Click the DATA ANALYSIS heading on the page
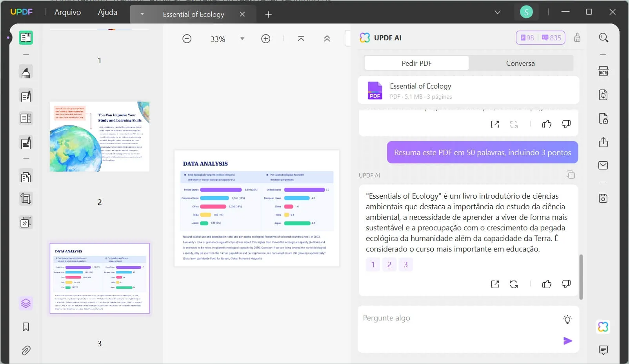Screen dimensions: 629x364 point(205,164)
